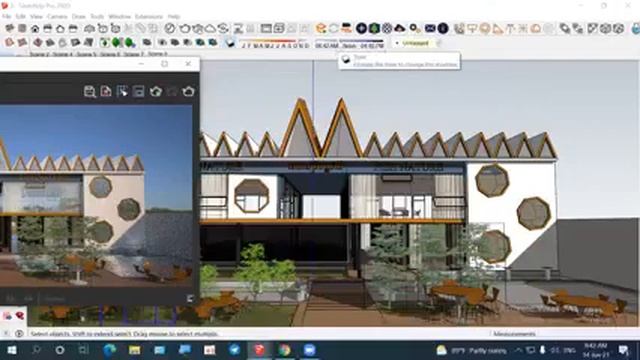Image resolution: width=640 pixels, height=360 pixels.
Task: Enable region render in frame buffer
Action: coord(122,91)
